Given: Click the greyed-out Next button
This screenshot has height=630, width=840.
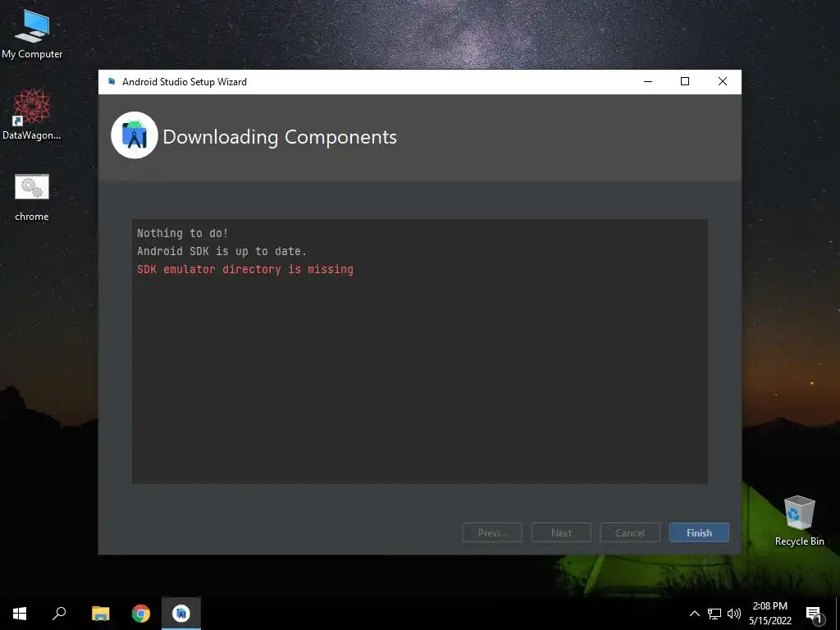Looking at the screenshot, I should pos(561,532).
